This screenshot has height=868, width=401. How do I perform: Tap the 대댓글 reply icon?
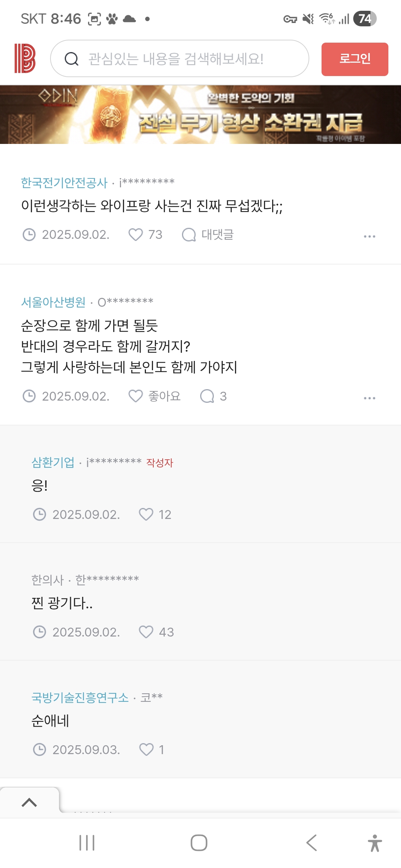[x=189, y=234]
